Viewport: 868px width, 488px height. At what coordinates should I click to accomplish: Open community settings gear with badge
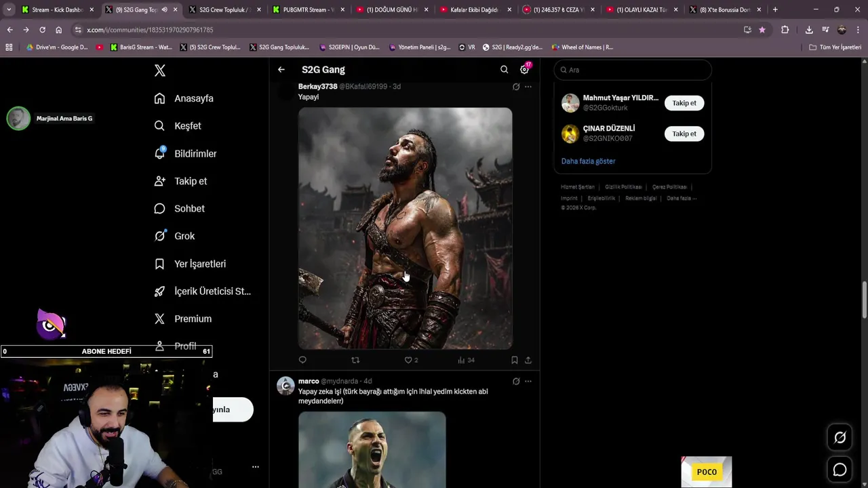point(524,70)
